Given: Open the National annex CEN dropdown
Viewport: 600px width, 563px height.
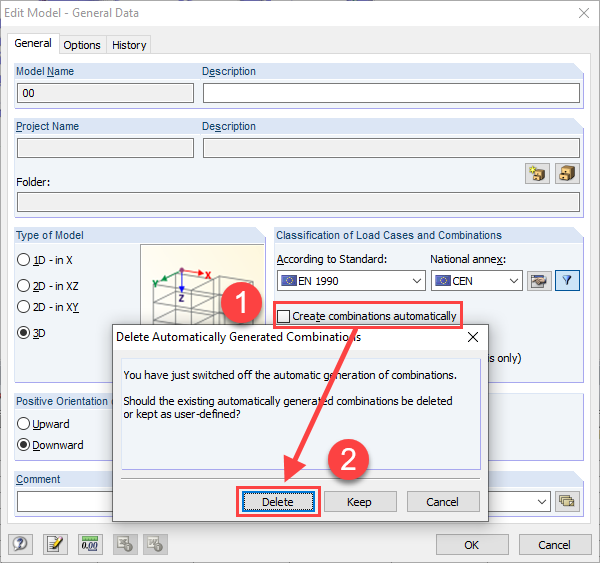Looking at the screenshot, I should 477,281.
